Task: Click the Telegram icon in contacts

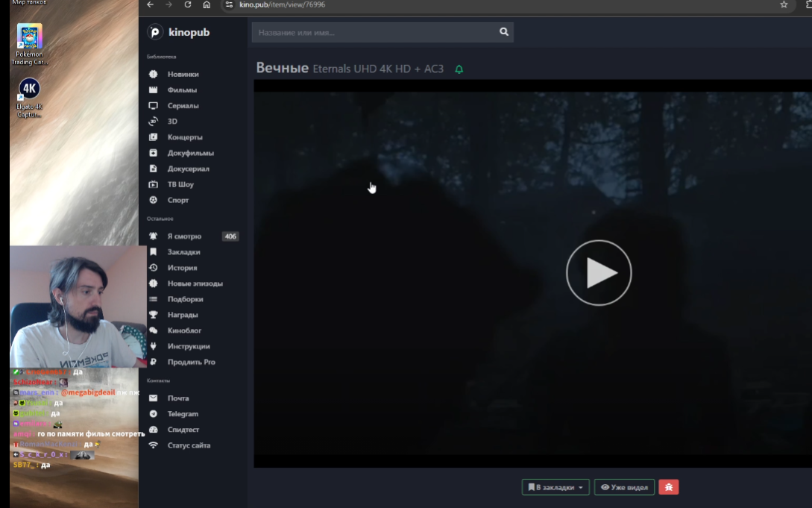Action: (x=154, y=414)
